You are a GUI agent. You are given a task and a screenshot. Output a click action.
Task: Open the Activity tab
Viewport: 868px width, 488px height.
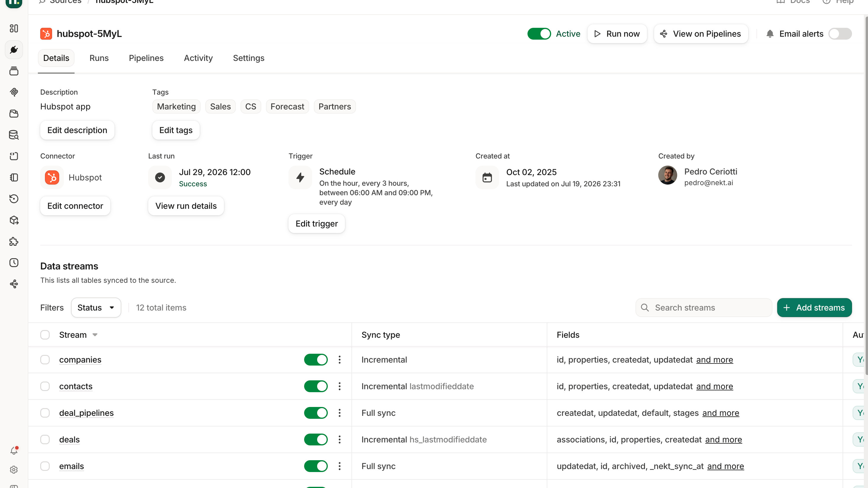click(x=199, y=58)
